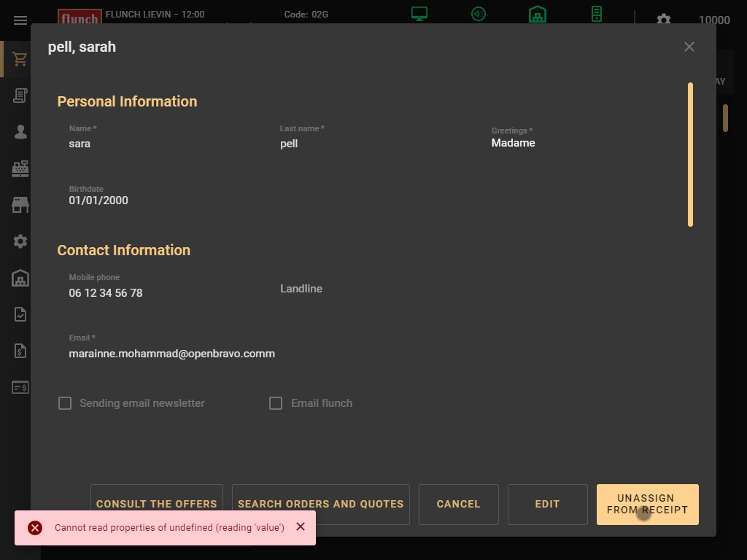747x560 pixels.
Task: Click the Personal Information heading
Action: pos(127,101)
